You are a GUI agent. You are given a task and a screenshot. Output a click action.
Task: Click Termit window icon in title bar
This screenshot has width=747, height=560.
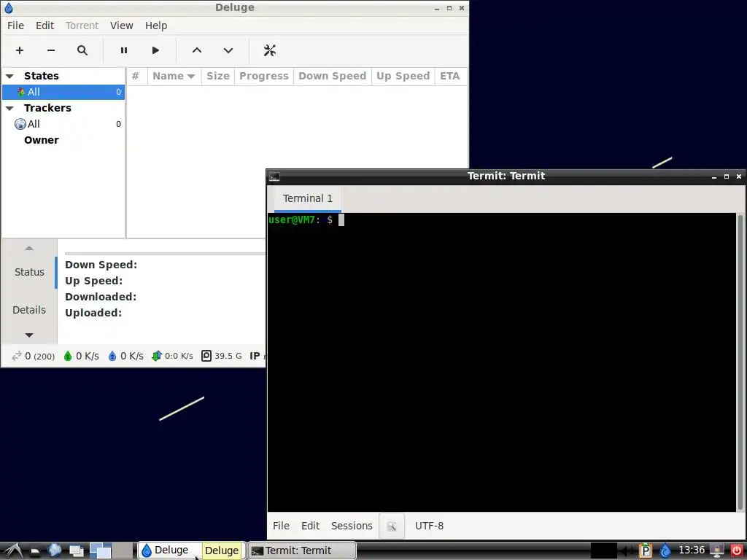[274, 176]
